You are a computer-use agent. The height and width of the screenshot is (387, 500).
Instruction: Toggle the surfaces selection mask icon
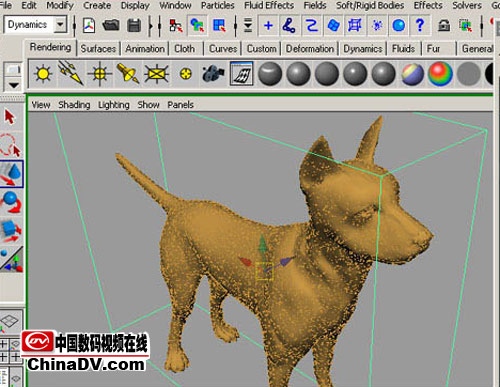click(333, 25)
